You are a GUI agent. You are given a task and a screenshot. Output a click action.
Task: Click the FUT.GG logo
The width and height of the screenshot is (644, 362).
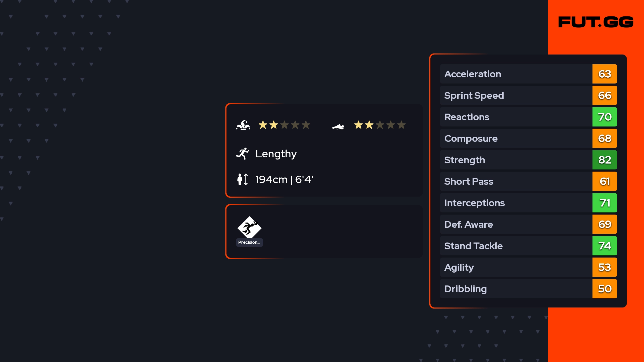(596, 22)
